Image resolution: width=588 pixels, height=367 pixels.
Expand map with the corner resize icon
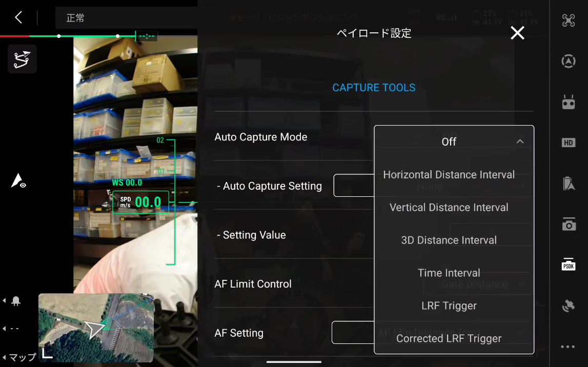[x=47, y=353]
